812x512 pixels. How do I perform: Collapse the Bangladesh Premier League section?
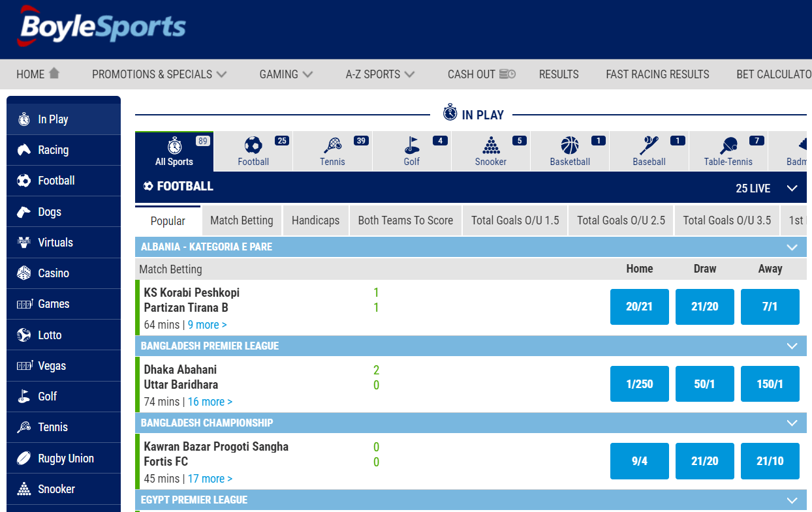[792, 346]
